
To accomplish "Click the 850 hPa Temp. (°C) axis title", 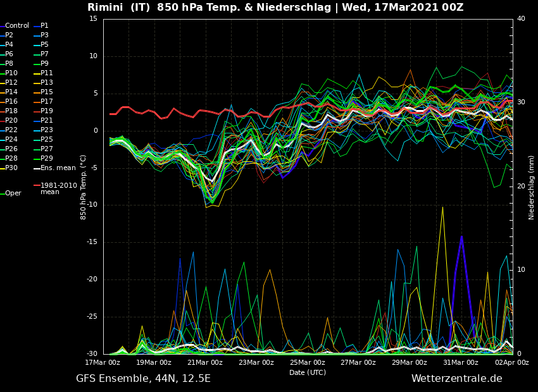I will pyautogui.click(x=84, y=187).
